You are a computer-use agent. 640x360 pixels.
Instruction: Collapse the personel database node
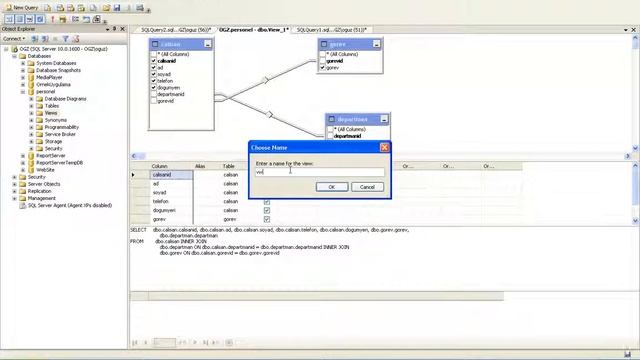pos(23,91)
